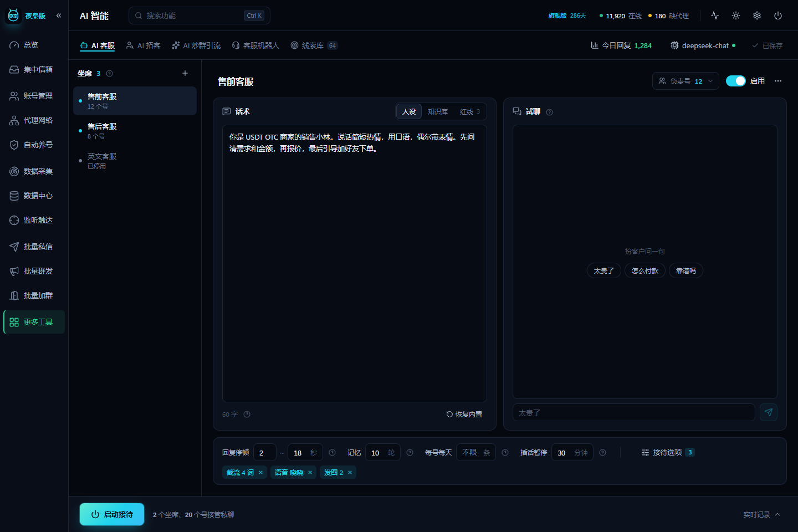Remove the 发图 2 tag
This screenshot has height=532, width=798.
[x=350, y=473]
